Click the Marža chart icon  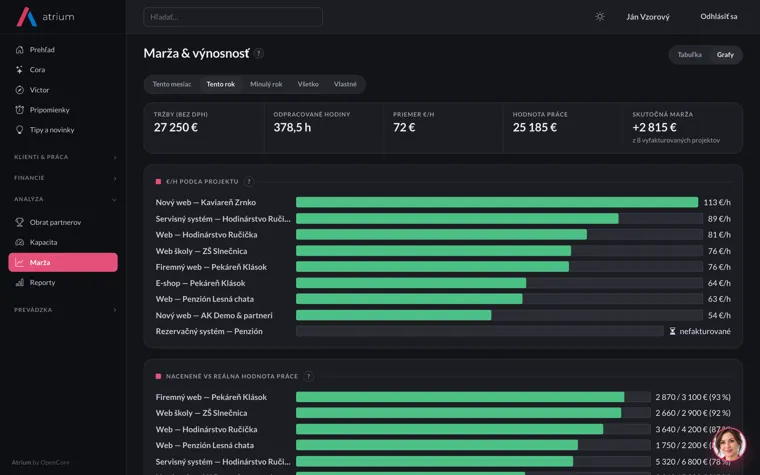tap(19, 262)
